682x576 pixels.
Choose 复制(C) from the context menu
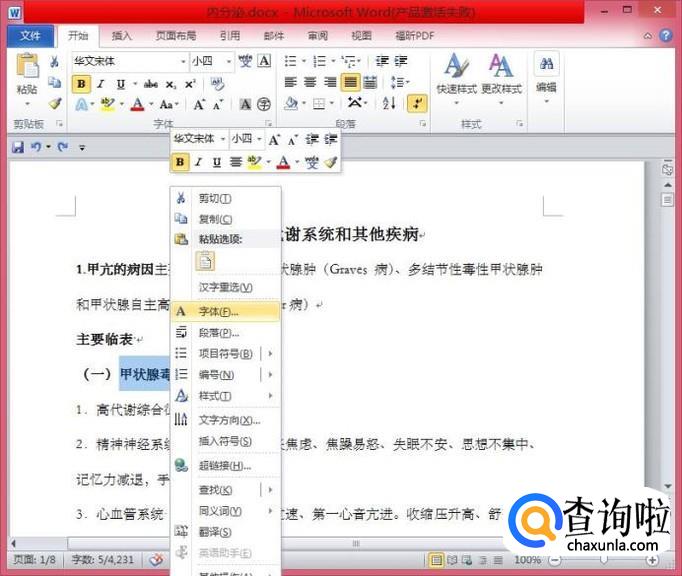pyautogui.click(x=225, y=219)
